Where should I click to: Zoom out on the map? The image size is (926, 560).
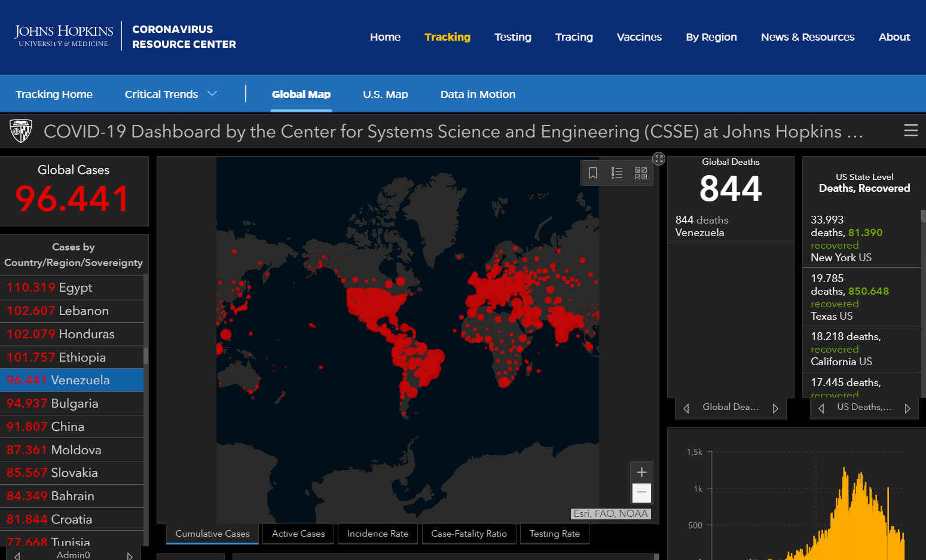click(x=641, y=492)
